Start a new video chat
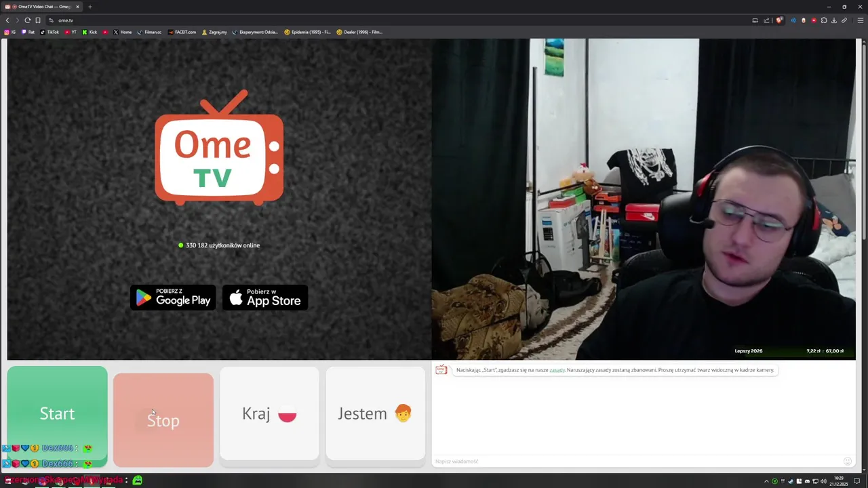The image size is (868, 488). pos(57,416)
